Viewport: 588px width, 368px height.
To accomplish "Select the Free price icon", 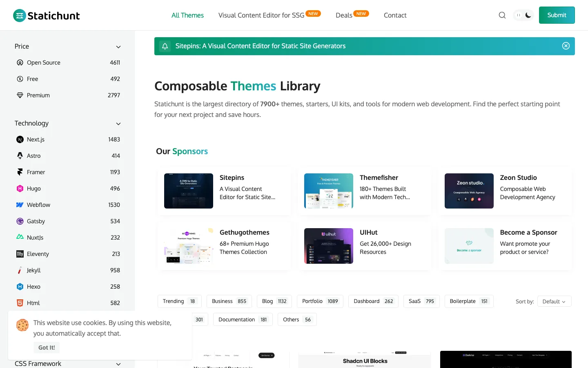I will [20, 79].
